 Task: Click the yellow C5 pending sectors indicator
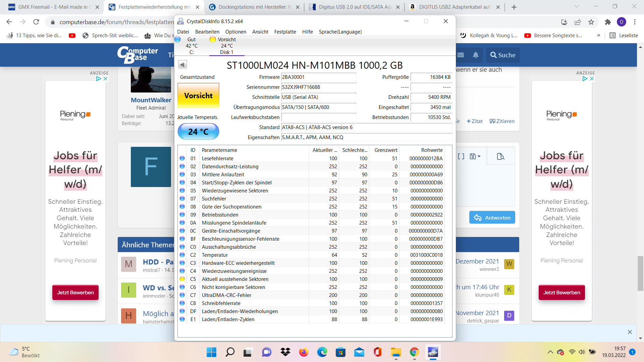click(182, 279)
